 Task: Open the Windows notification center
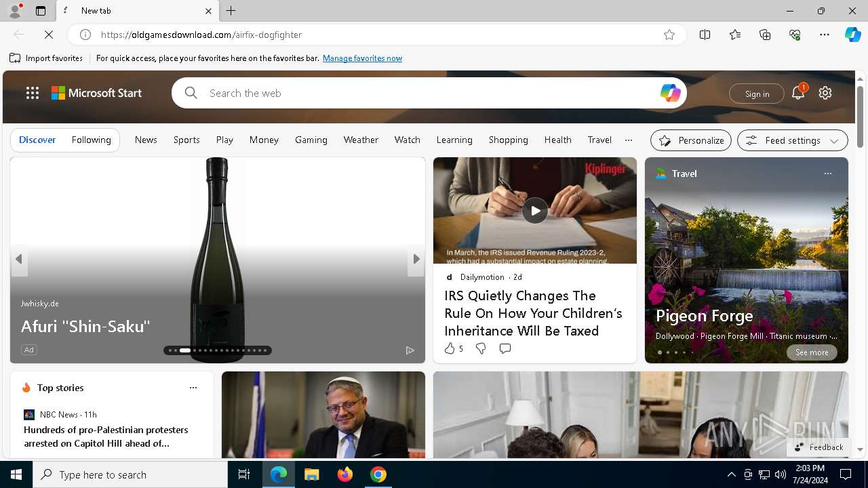click(x=846, y=474)
